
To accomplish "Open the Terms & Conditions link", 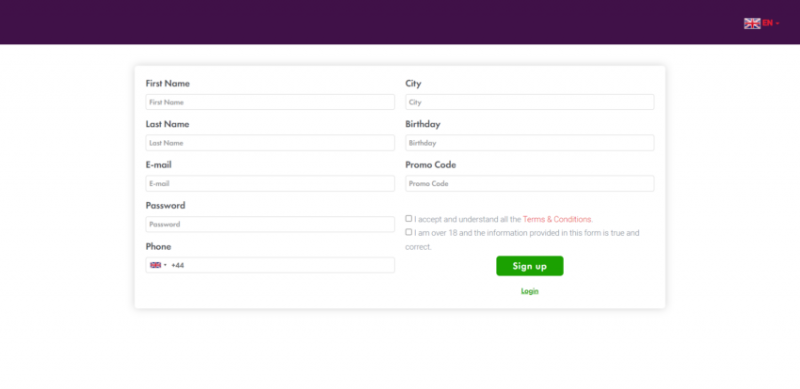I will 558,220.
